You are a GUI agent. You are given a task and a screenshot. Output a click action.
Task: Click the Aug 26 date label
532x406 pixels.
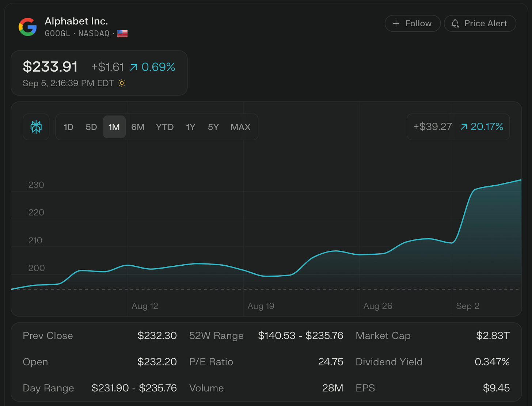pos(378,306)
